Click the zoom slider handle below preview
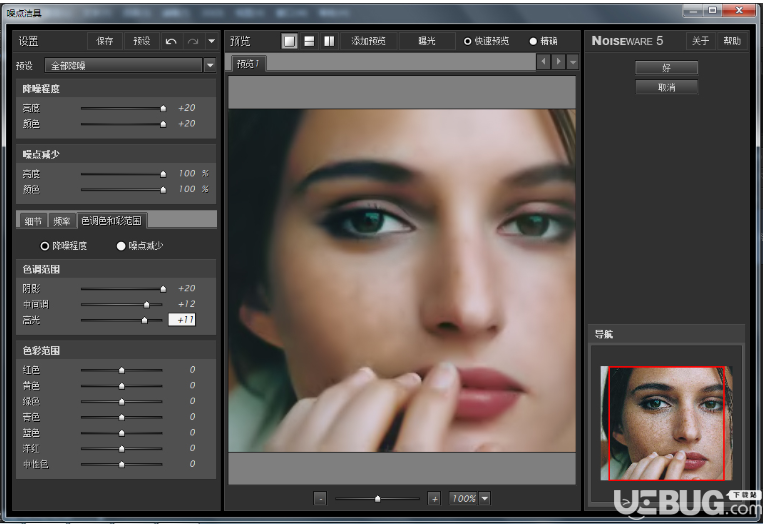 click(378, 499)
